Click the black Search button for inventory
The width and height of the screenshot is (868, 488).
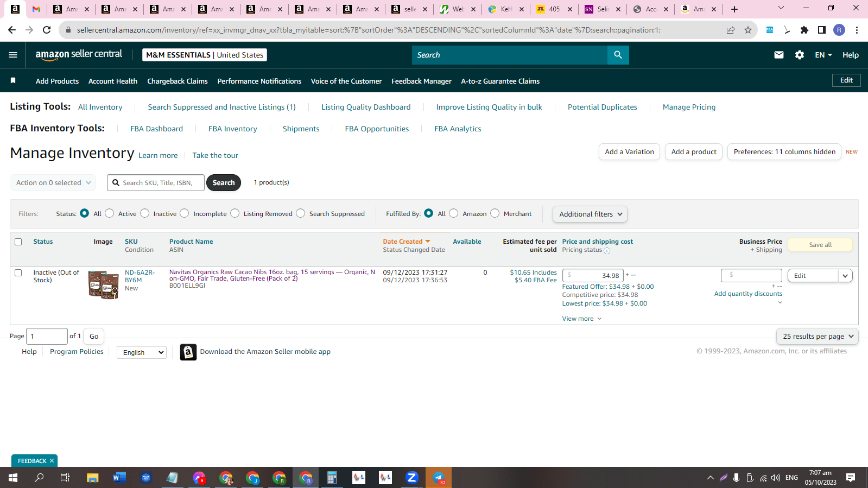click(224, 183)
